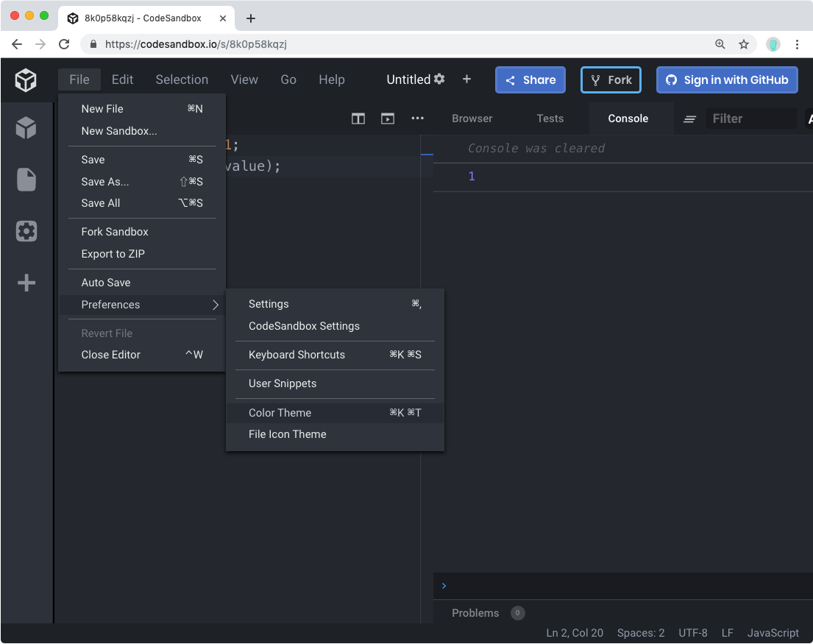Click the CodeSandbox logo icon

click(26, 79)
